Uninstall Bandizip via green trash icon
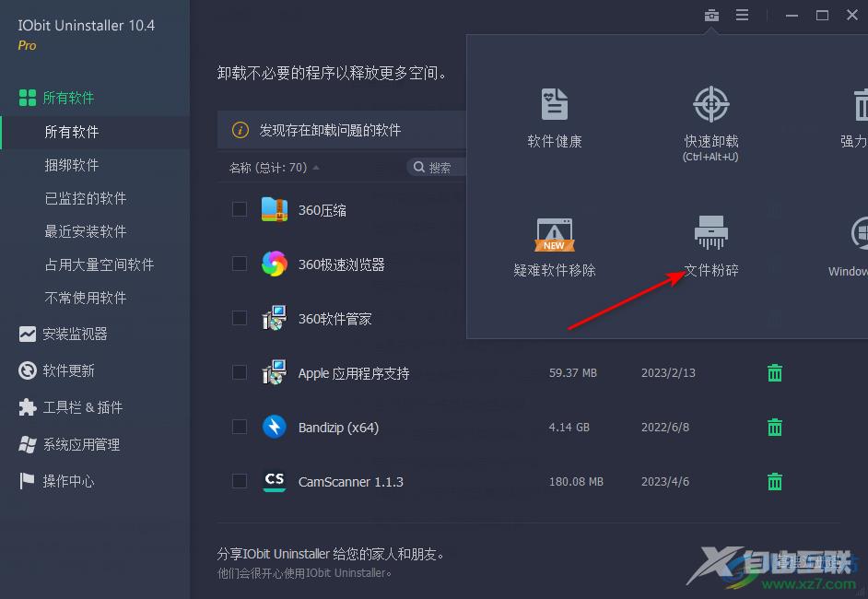The width and height of the screenshot is (868, 599). 774,427
